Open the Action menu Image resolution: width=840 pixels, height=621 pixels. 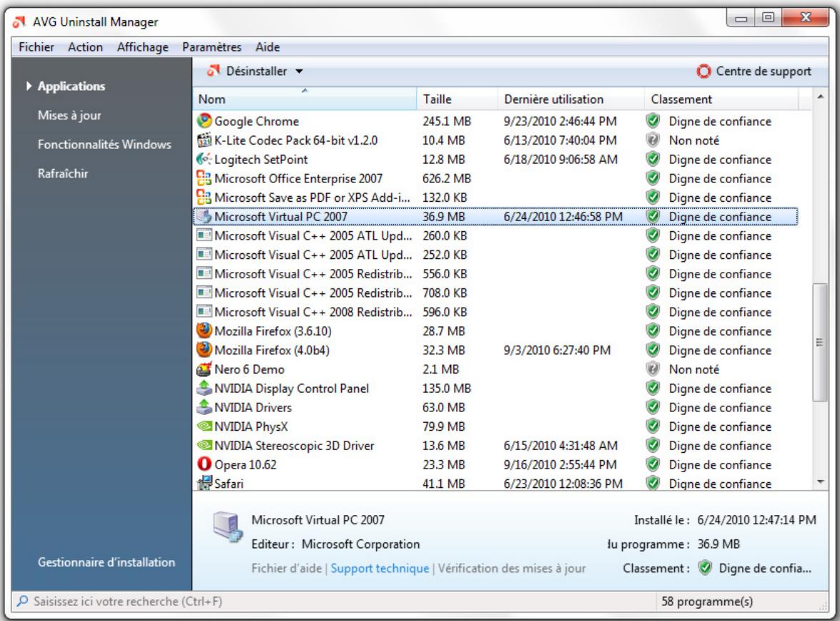[x=85, y=47]
